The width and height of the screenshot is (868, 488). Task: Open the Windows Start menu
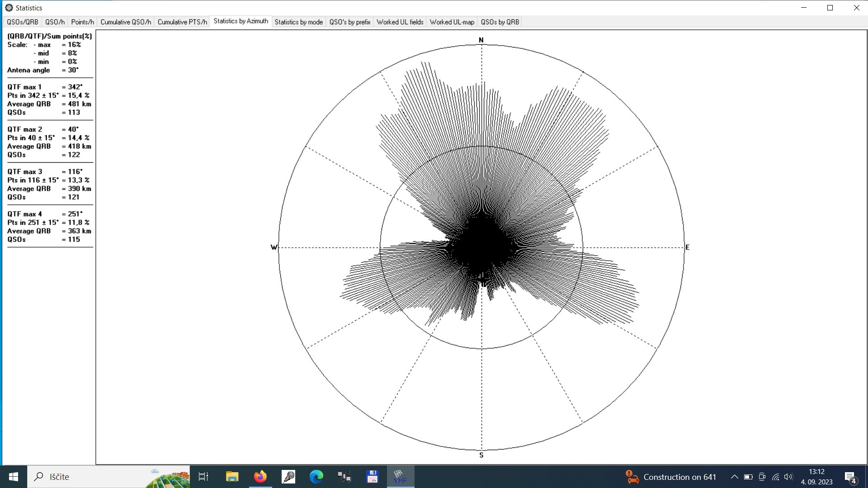pyautogui.click(x=14, y=477)
